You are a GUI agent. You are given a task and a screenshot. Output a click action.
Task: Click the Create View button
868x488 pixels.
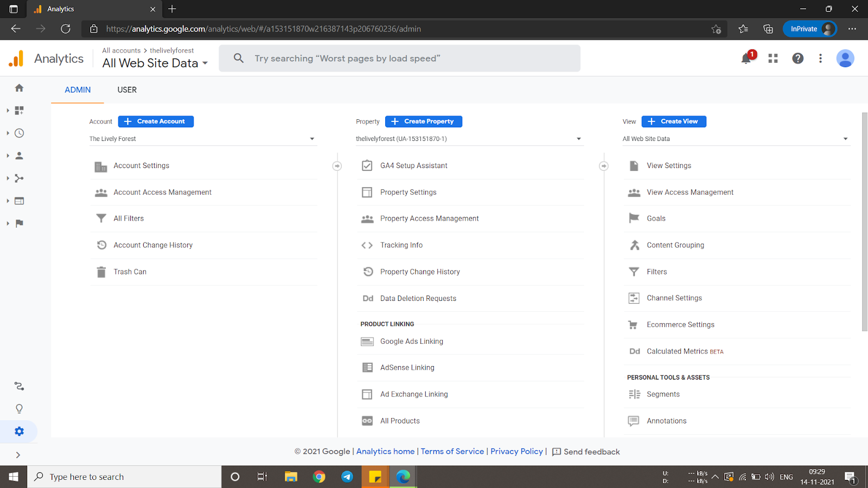click(x=674, y=121)
